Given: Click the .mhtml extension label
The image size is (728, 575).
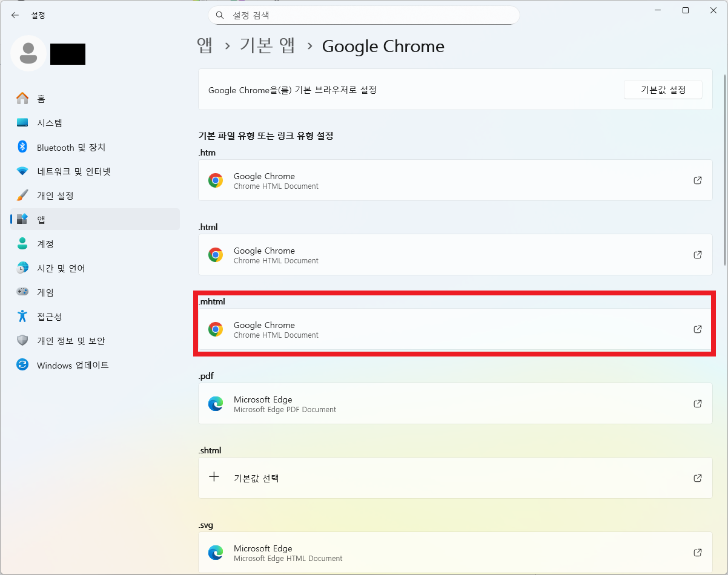Looking at the screenshot, I should pyautogui.click(x=212, y=301).
